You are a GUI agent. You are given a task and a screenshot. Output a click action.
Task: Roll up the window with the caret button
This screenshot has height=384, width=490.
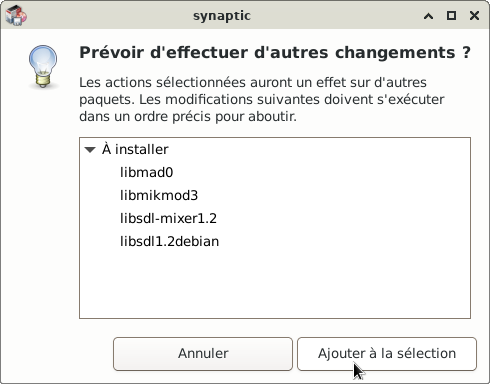coord(428,16)
